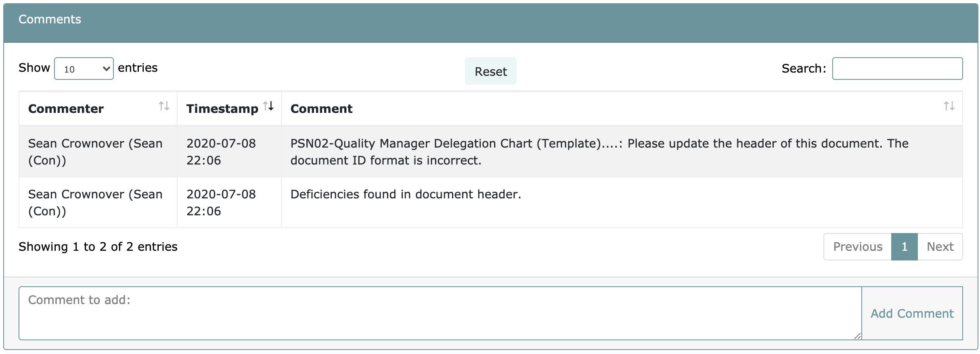980x354 pixels.
Task: Click the Commenter column header text
Action: pos(66,109)
